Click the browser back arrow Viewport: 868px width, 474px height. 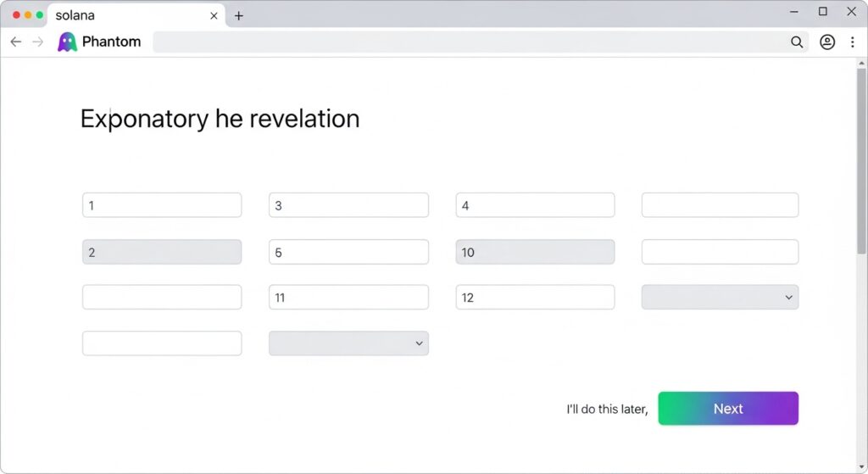click(15, 42)
